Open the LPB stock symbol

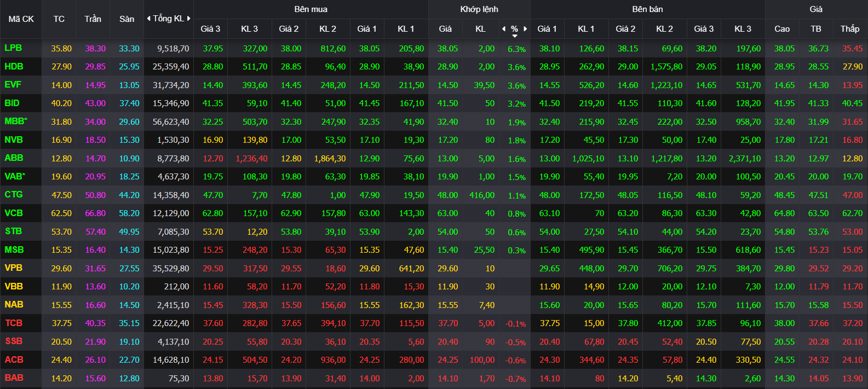pyautogui.click(x=13, y=48)
